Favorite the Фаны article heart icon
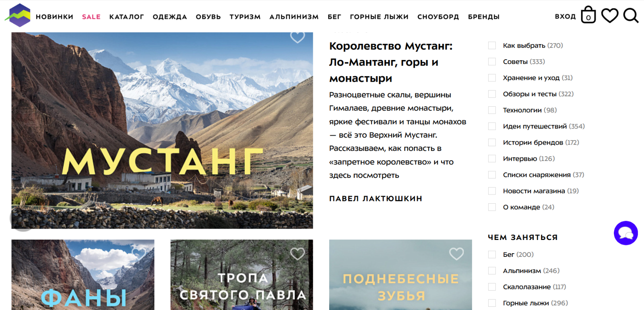 point(139,254)
